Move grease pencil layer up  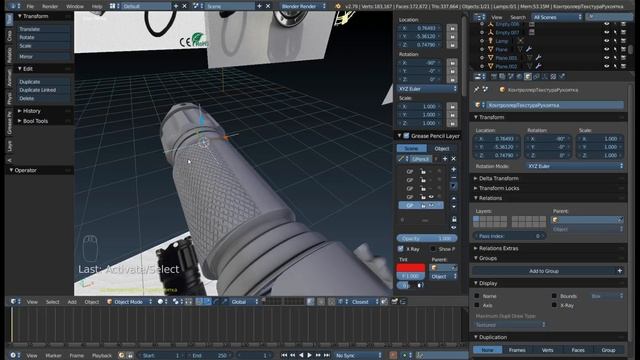click(x=453, y=198)
